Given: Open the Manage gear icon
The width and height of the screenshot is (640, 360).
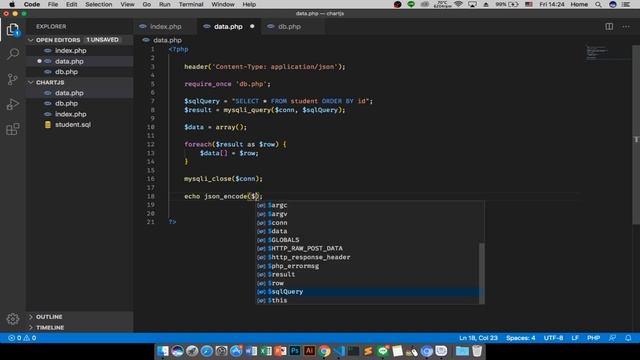Looking at the screenshot, I should click(13, 319).
